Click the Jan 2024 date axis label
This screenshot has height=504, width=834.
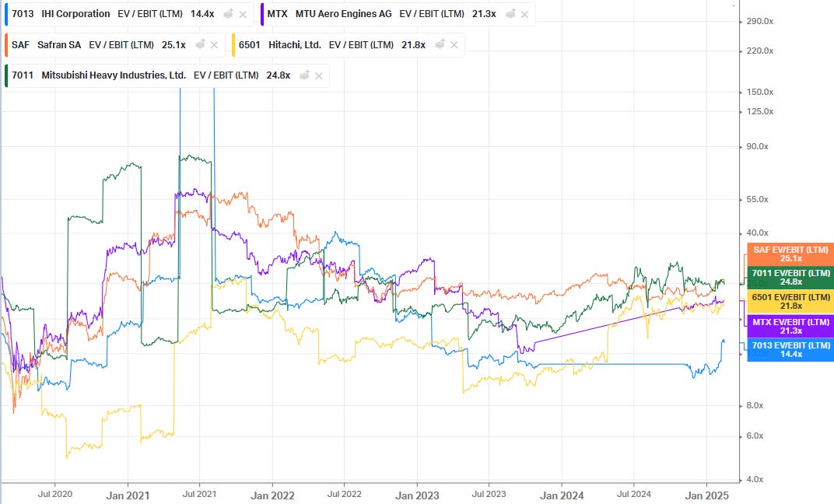tap(562, 495)
